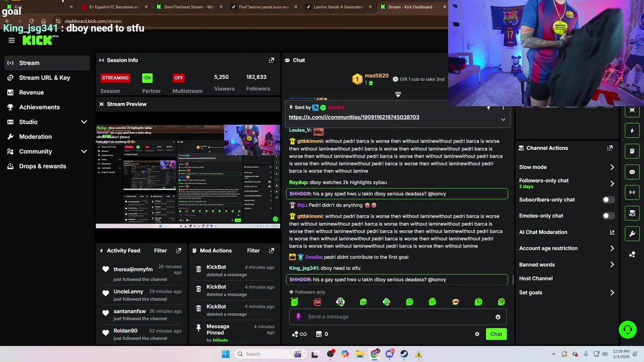Screen dimensions: 644x362
Task: Toggle Subscribers-only chat switch
Action: tap(608, 200)
